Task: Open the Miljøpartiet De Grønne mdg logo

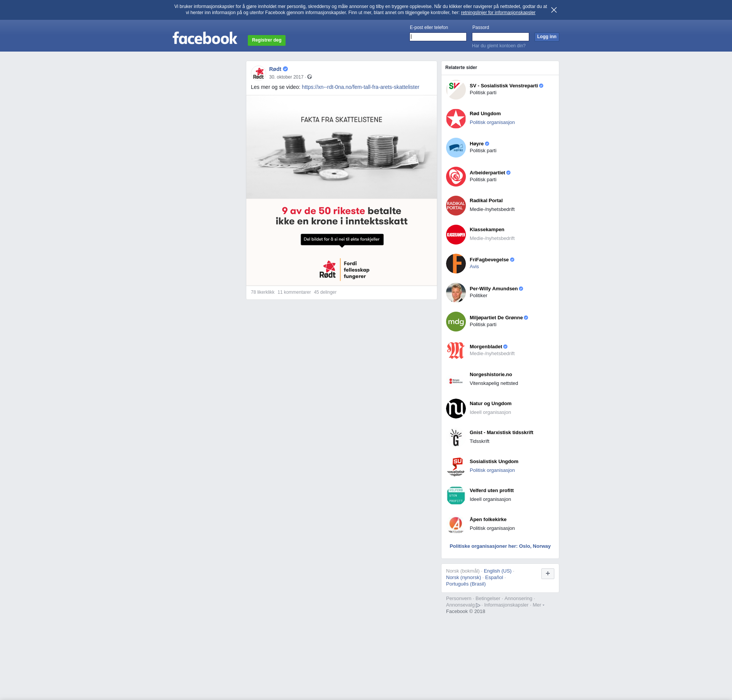Action: tap(456, 322)
